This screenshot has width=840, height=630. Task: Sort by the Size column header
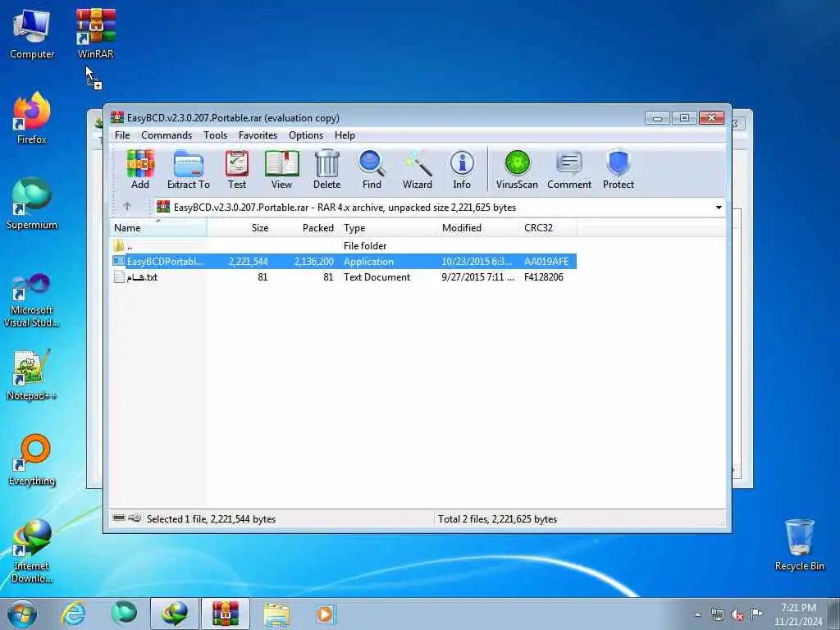240,228
